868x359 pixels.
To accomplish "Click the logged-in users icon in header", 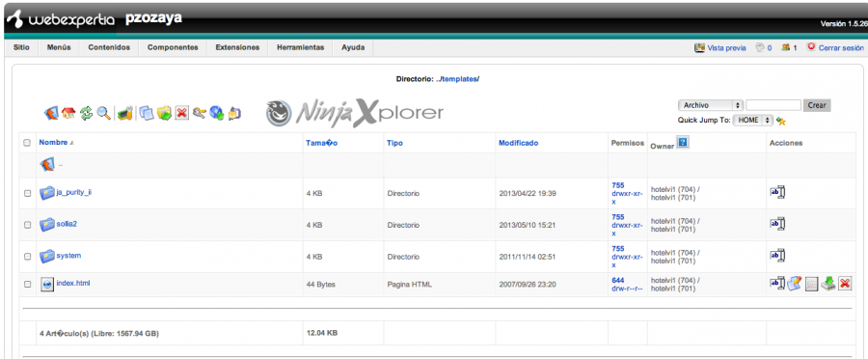I will point(785,47).
